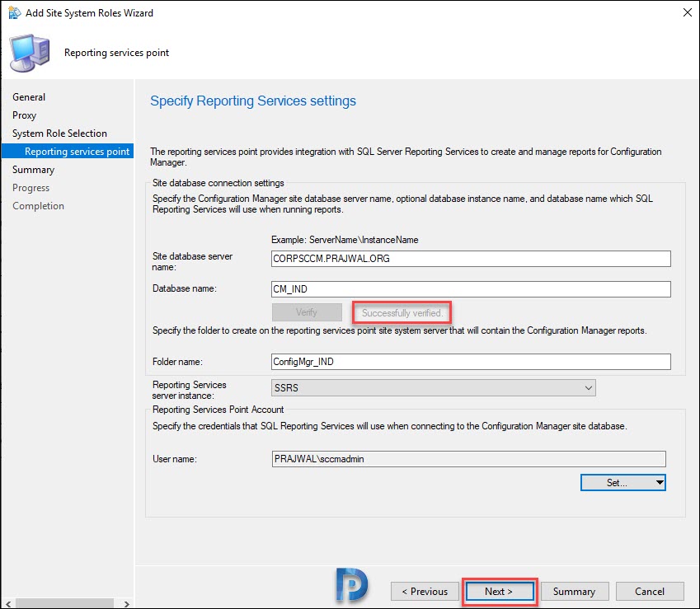Click the Database name field
700x609 pixels.
[x=471, y=289]
